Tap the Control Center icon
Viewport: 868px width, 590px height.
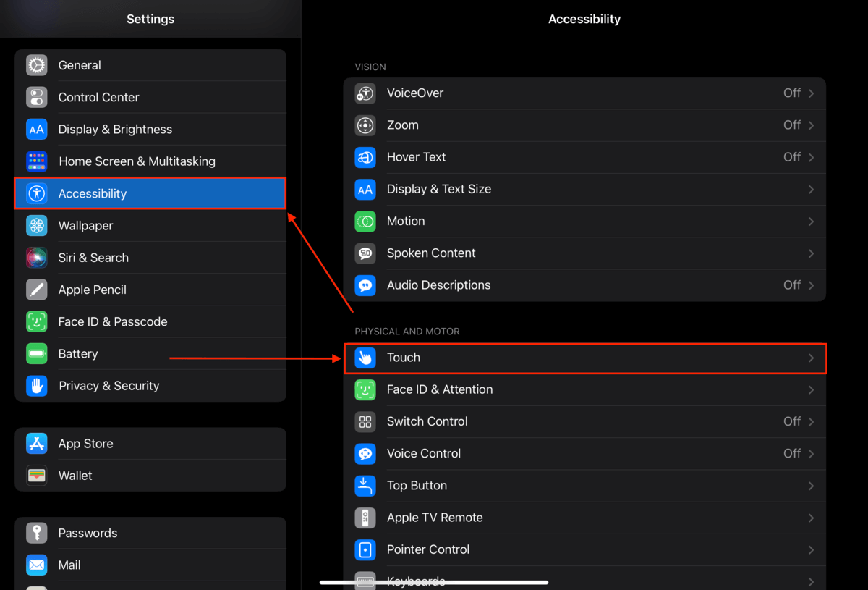coord(37,97)
